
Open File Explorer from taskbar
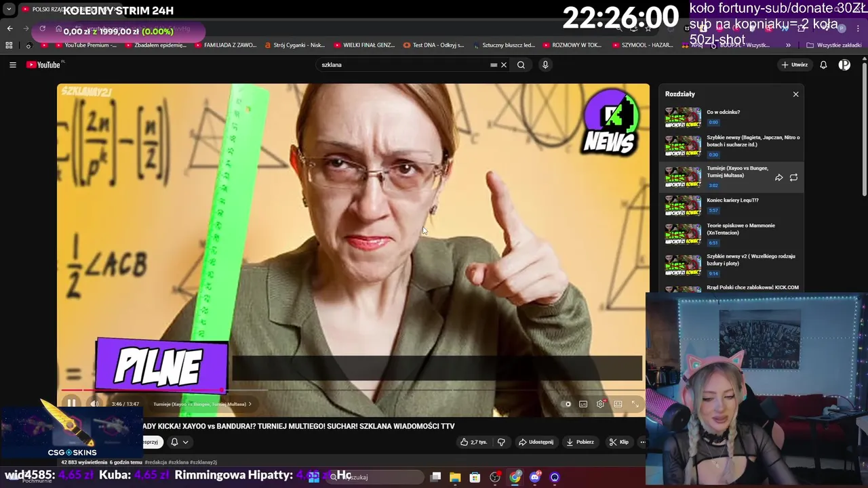(x=455, y=477)
